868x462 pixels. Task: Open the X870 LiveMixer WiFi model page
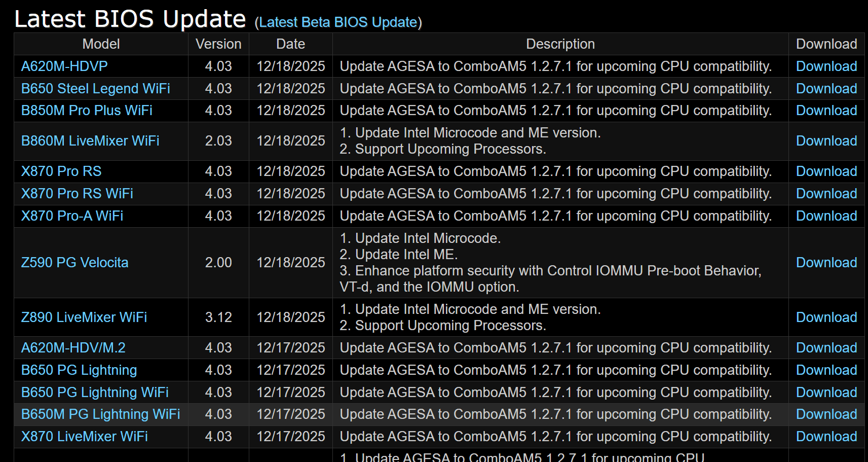click(85, 437)
